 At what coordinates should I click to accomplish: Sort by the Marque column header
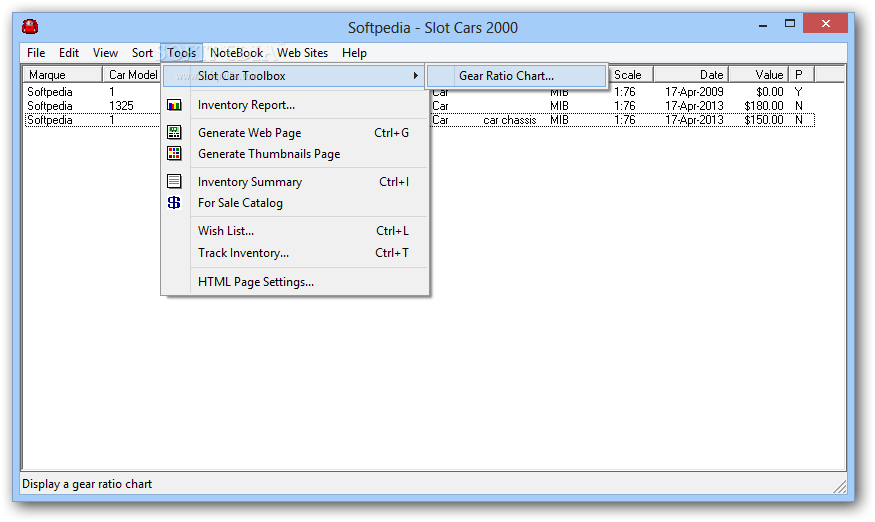pyautogui.click(x=62, y=75)
